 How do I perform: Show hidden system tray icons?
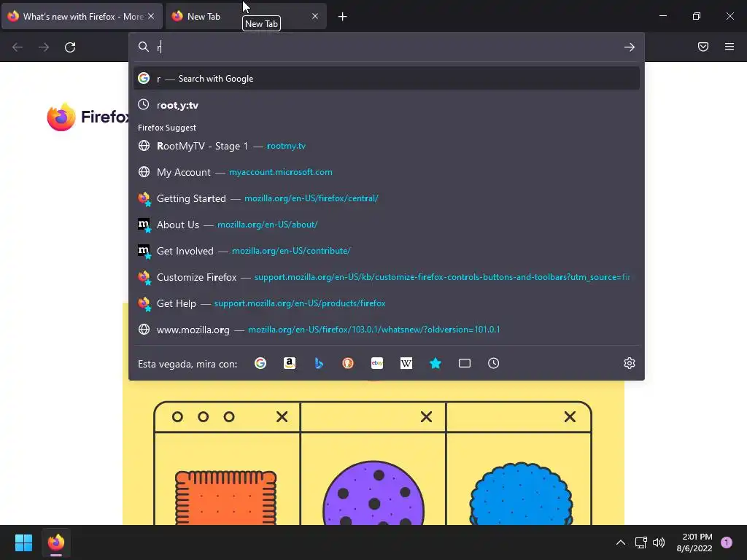click(x=620, y=542)
